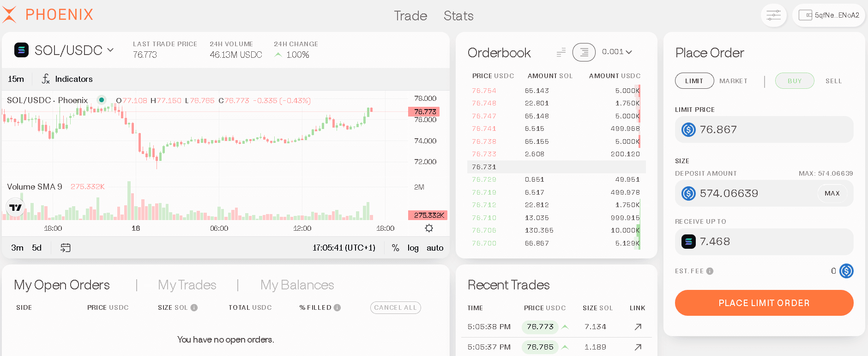Click the USDC icon beside estimated fee
868x356 pixels.
(x=846, y=271)
